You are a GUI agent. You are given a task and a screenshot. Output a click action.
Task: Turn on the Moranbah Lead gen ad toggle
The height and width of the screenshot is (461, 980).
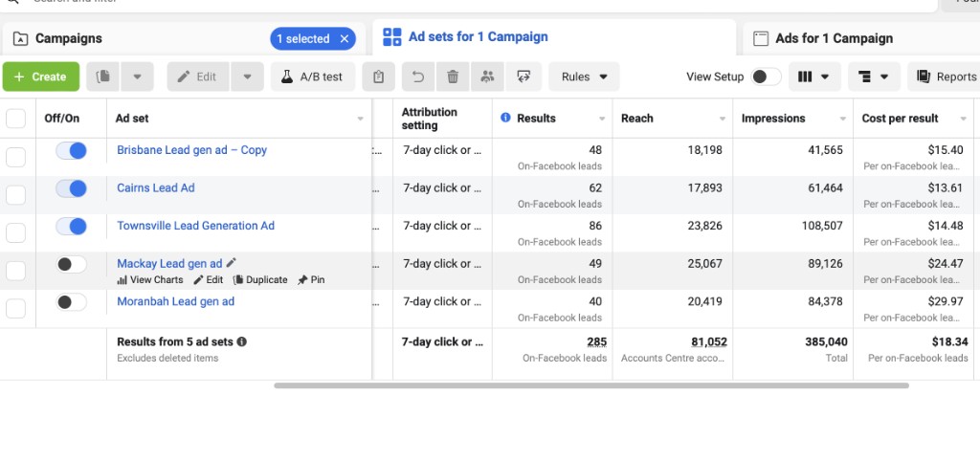(71, 302)
